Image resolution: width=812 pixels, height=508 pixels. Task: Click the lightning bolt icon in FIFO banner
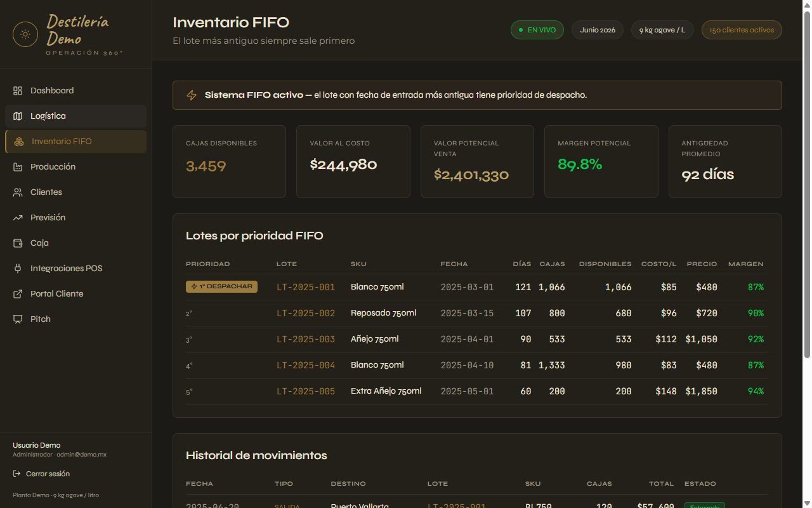pos(191,95)
